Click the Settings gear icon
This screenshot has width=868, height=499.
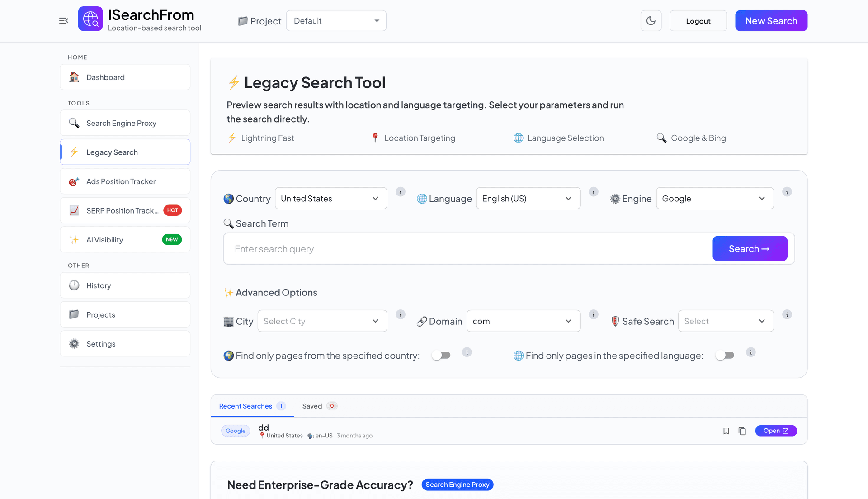74,344
